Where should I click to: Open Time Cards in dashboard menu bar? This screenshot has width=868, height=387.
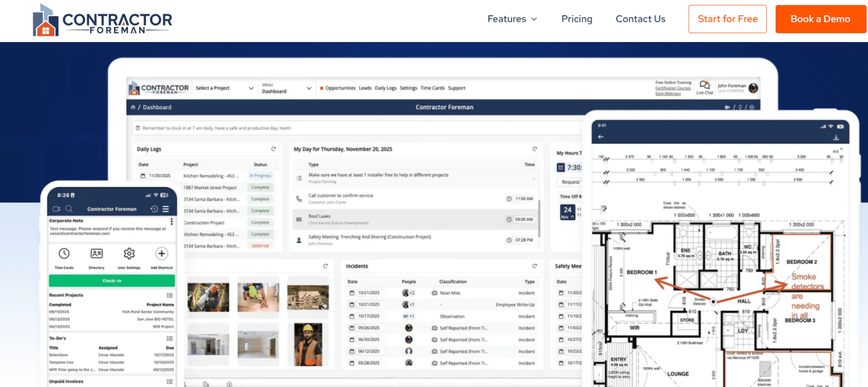[x=432, y=88]
